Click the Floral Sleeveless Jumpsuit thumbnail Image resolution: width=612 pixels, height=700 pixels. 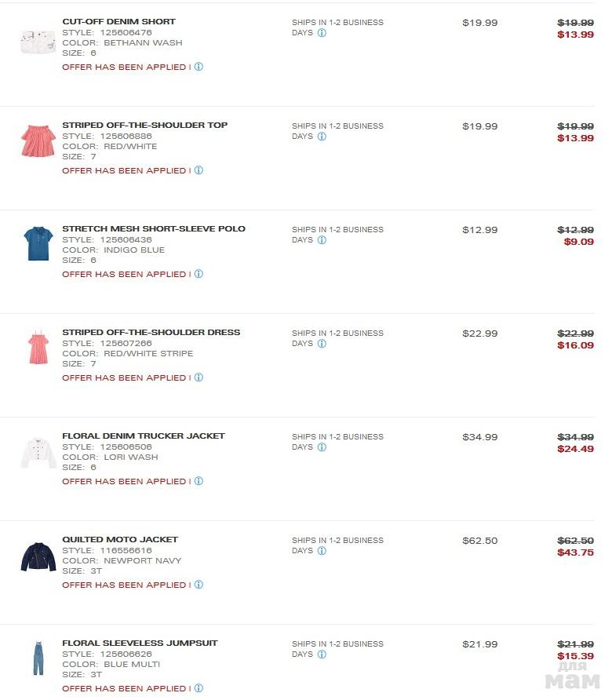38,658
